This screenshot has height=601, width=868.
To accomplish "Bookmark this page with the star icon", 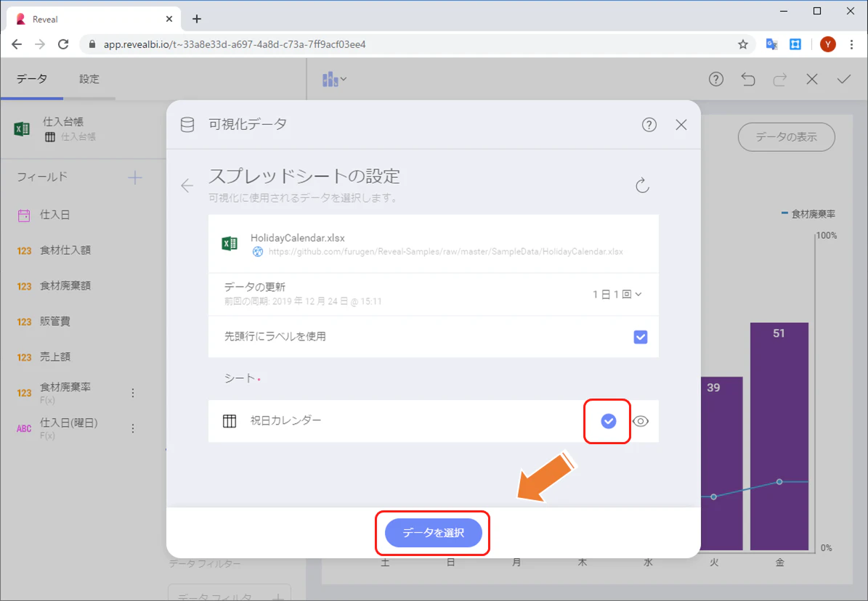I will (x=743, y=44).
